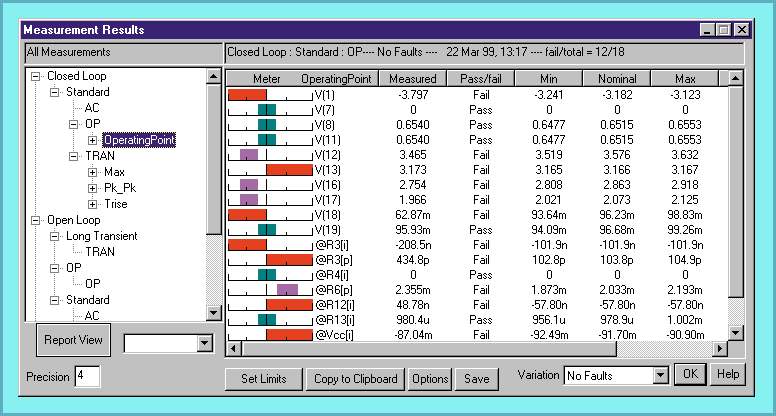Click Copy to Clipboard button
The width and height of the screenshot is (776, 416).
(x=355, y=379)
